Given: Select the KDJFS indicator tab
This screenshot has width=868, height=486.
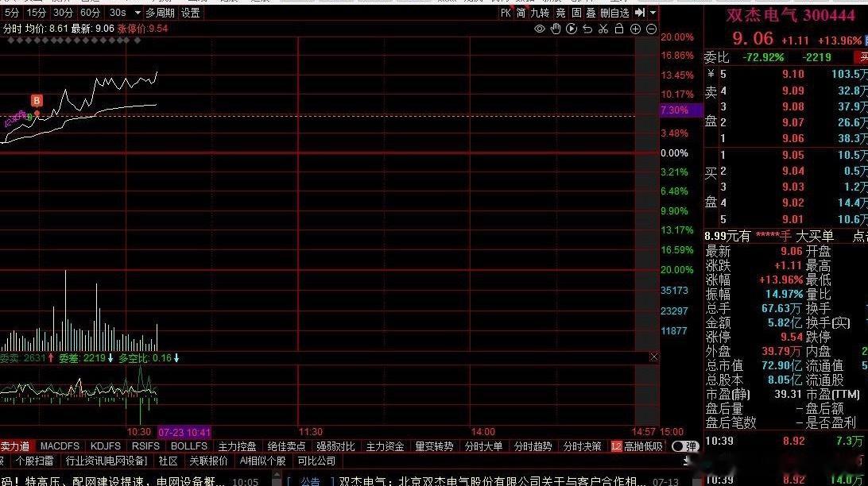Looking at the screenshot, I should pos(105,445).
